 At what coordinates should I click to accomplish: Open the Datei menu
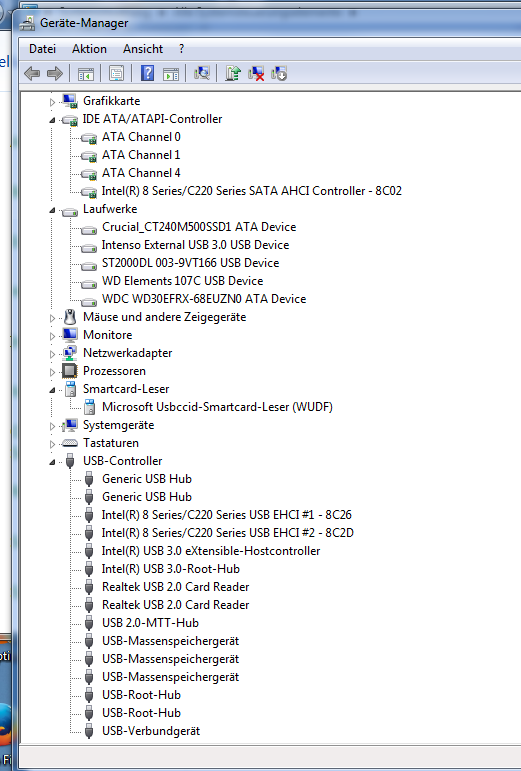click(43, 49)
